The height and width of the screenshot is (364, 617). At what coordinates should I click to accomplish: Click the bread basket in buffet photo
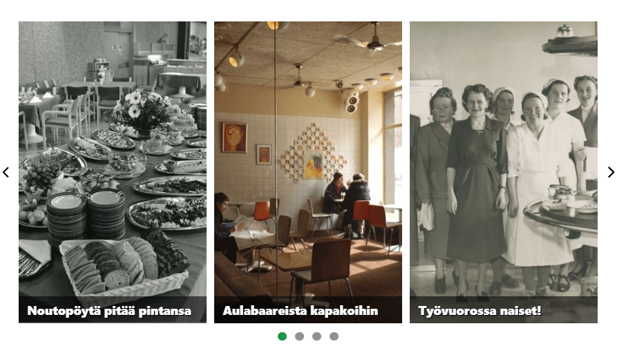[124, 266]
